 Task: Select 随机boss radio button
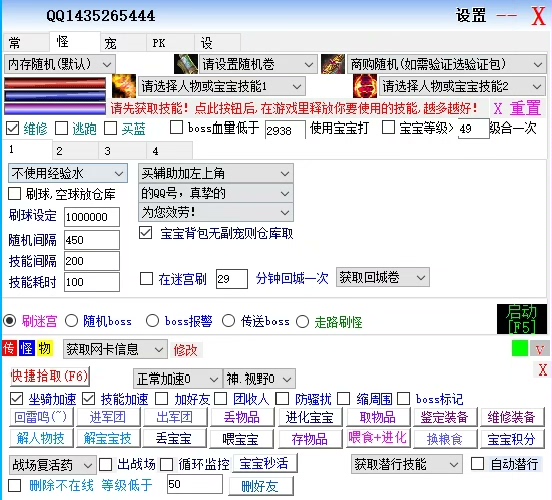click(71, 321)
